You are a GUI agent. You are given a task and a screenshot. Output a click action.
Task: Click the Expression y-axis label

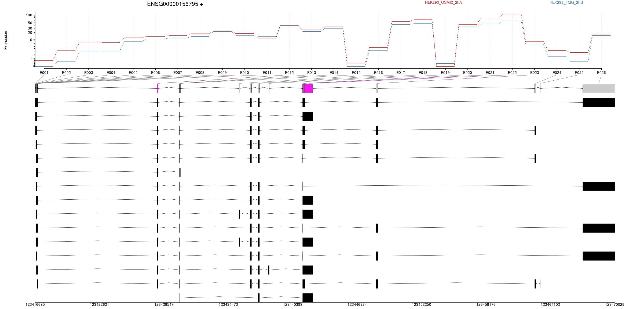point(6,40)
